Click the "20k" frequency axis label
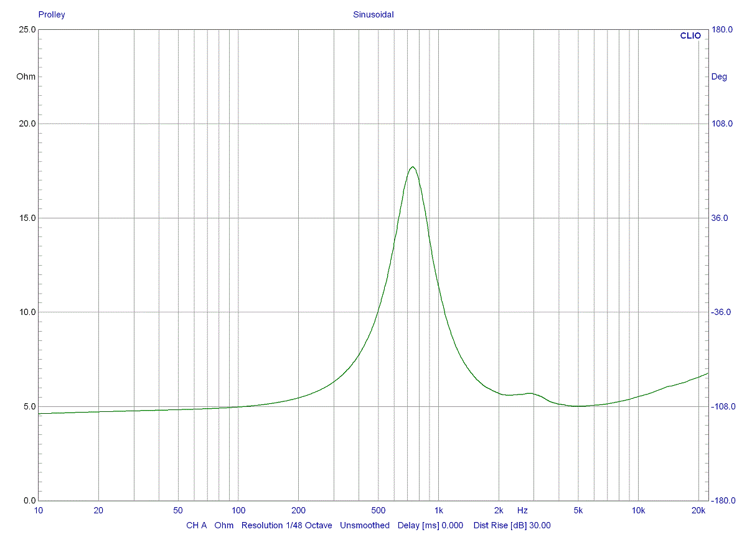747x560 pixels. pyautogui.click(x=698, y=510)
